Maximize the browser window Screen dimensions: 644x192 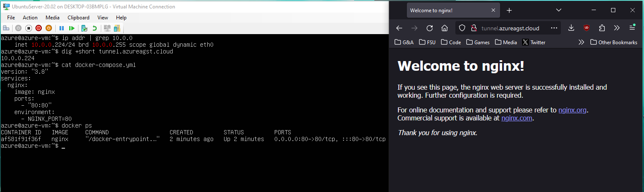coord(613,10)
